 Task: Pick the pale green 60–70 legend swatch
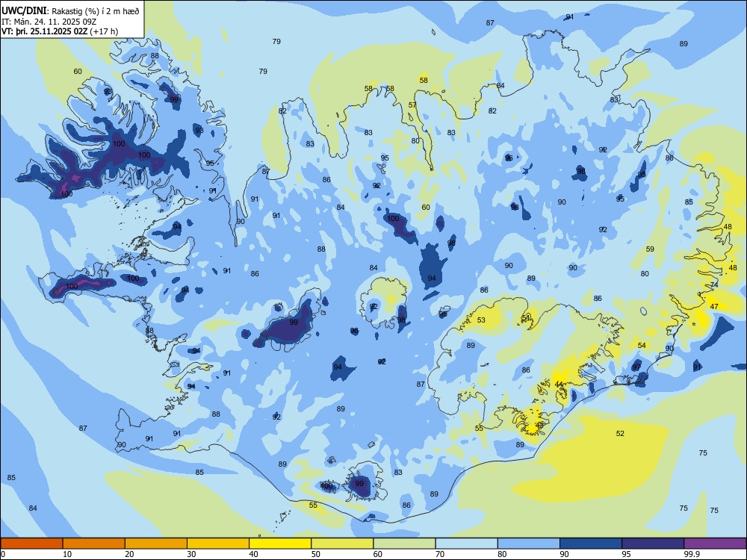pos(404,544)
